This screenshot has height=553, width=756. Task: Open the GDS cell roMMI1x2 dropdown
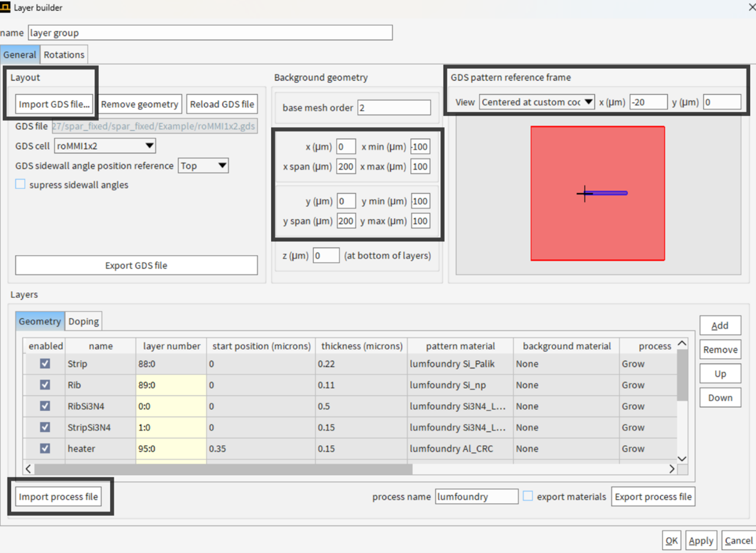click(x=105, y=145)
